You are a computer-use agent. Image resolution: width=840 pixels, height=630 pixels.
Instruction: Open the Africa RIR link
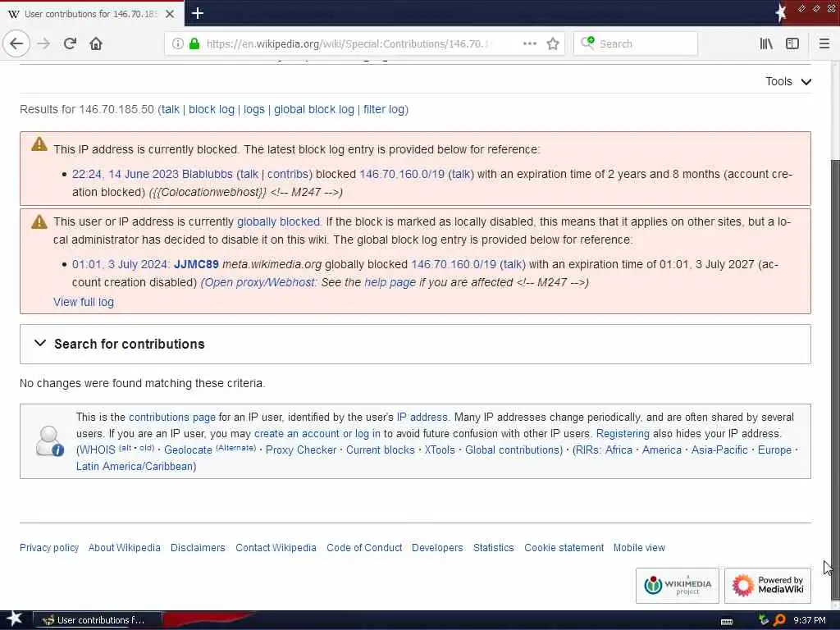coord(619,450)
